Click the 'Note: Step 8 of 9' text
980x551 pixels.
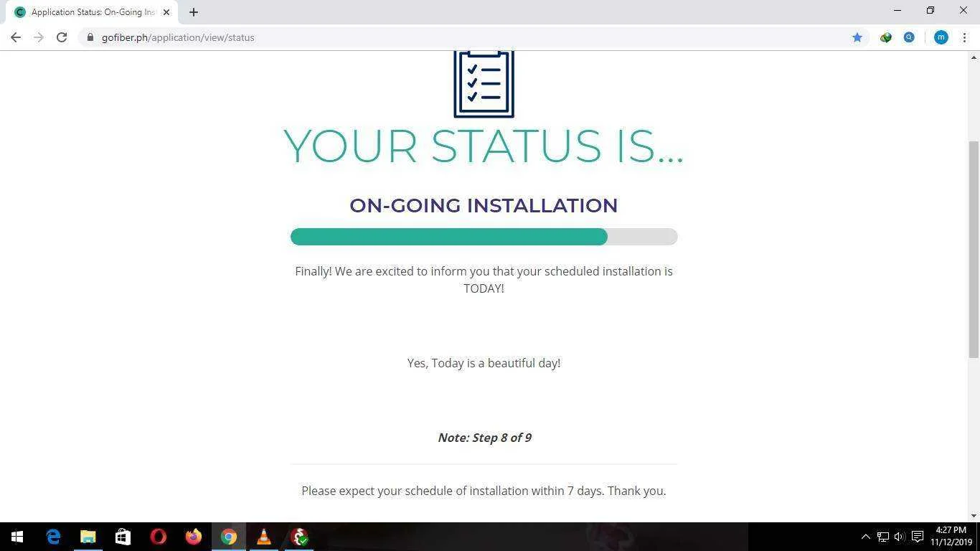pos(484,438)
